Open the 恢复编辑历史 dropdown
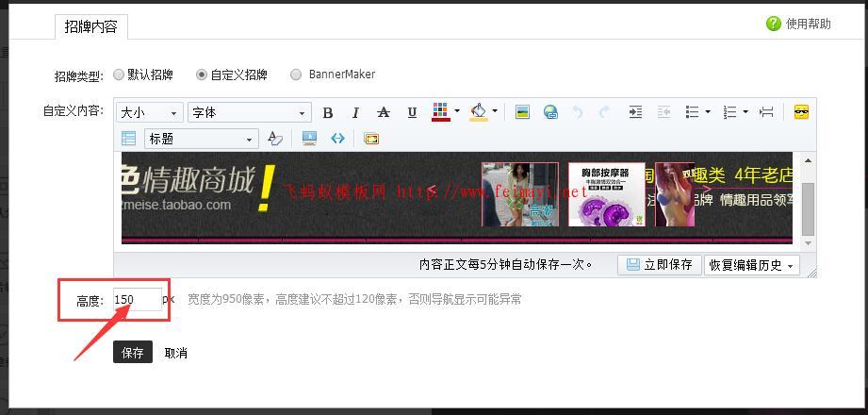 click(x=751, y=265)
